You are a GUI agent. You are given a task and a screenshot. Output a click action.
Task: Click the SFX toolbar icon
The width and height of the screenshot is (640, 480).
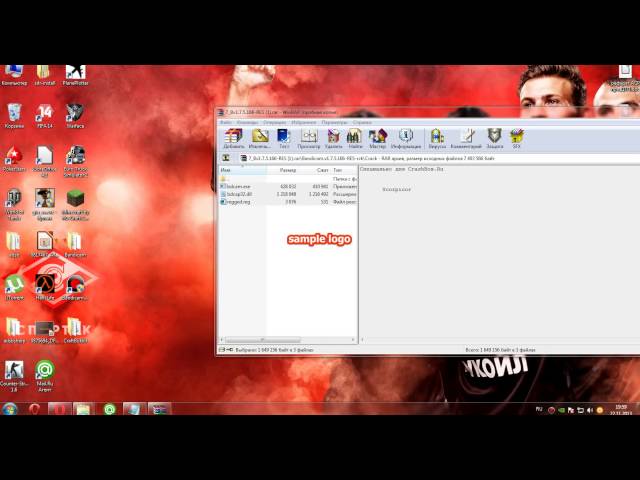click(516, 138)
